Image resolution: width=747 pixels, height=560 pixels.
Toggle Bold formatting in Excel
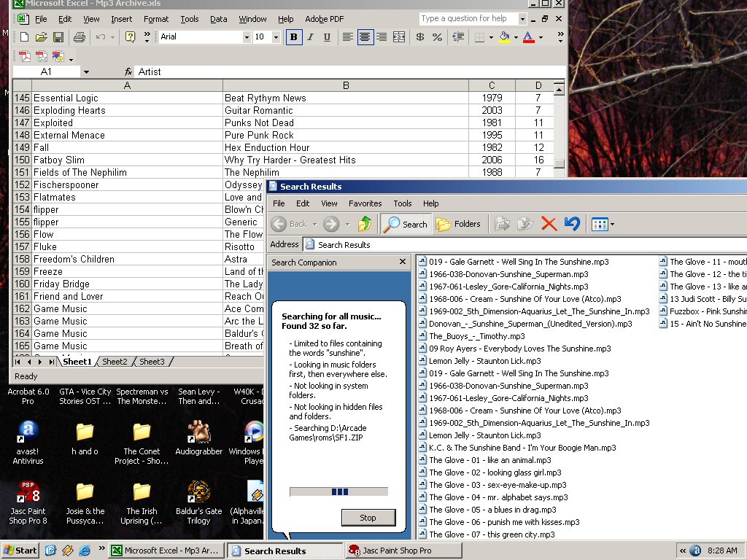point(293,37)
